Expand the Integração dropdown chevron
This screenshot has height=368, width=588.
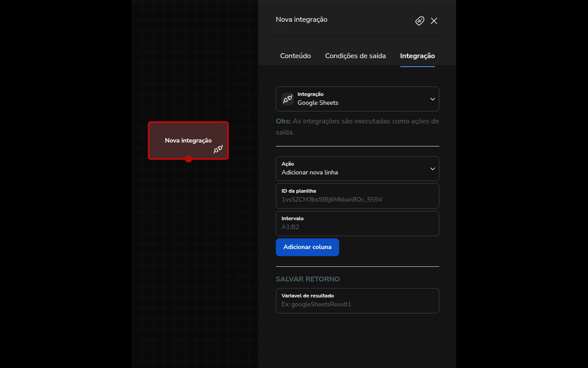pyautogui.click(x=432, y=99)
